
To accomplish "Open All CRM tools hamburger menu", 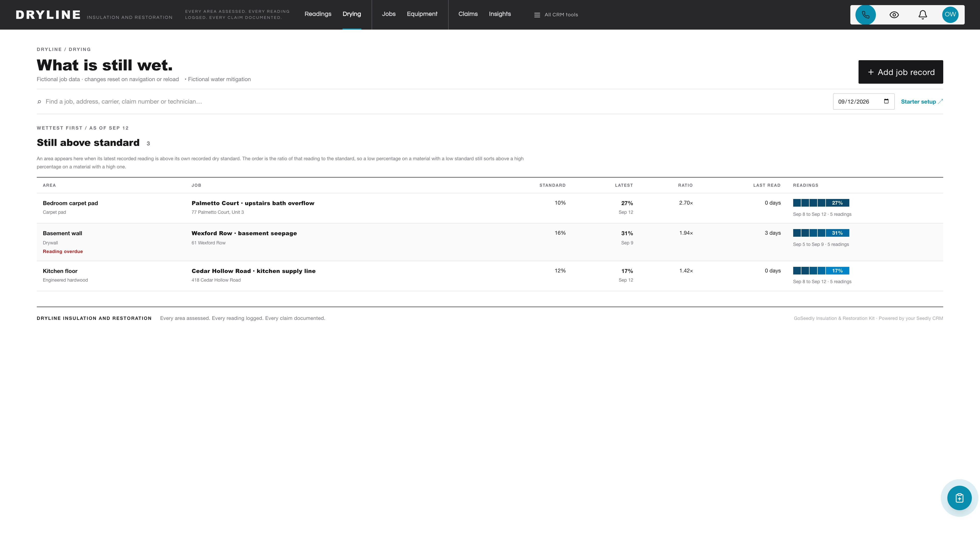I will [x=556, y=15].
